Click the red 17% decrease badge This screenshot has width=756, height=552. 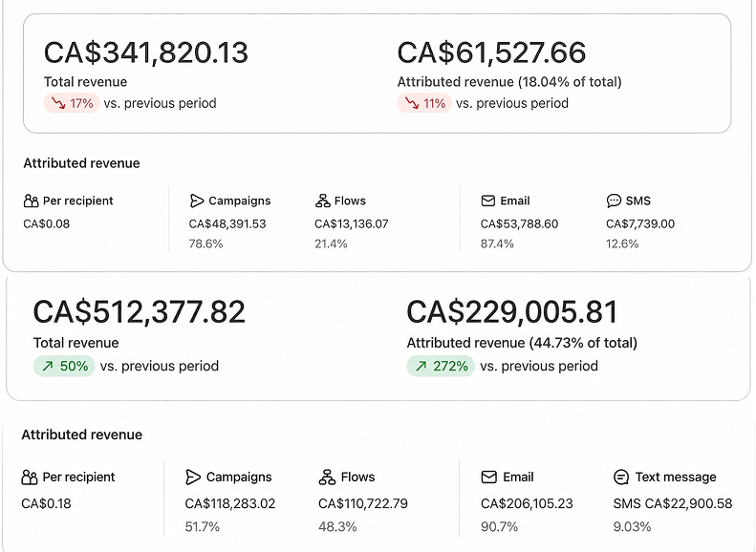coord(72,103)
